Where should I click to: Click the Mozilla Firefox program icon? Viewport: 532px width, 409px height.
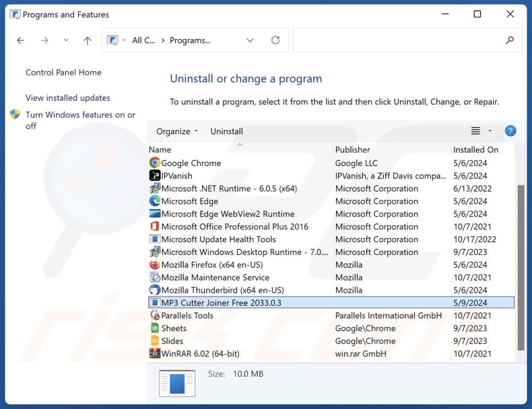click(155, 264)
